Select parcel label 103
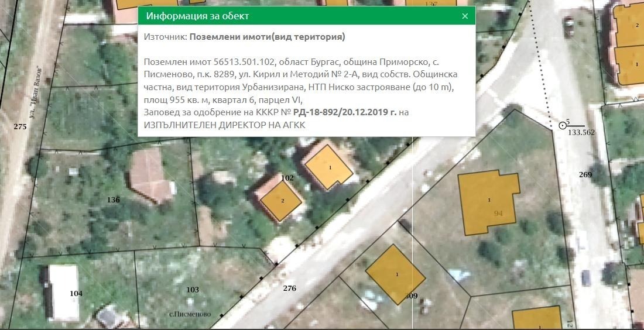Viewport: 644px width, 330px height. tap(193, 290)
